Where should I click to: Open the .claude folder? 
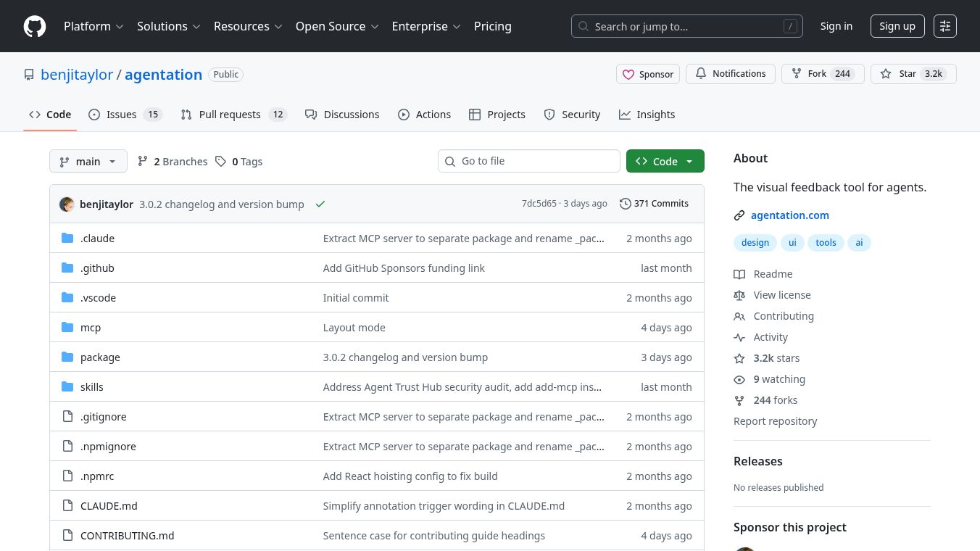click(x=97, y=239)
